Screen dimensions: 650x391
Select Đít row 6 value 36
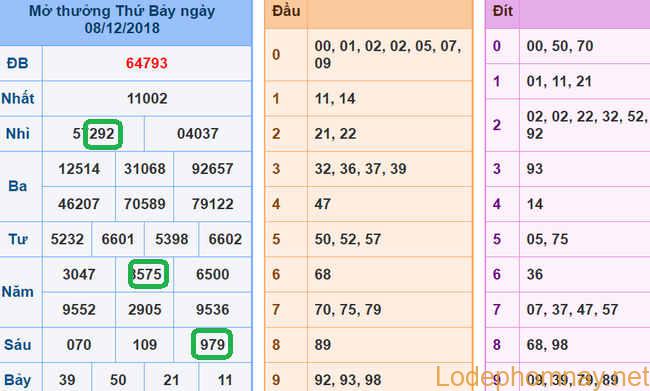click(535, 274)
